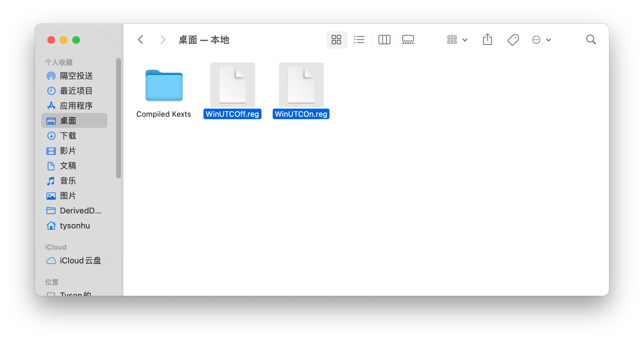Click the search magnifier icon
Image resolution: width=644 pixels, height=342 pixels.
click(591, 40)
